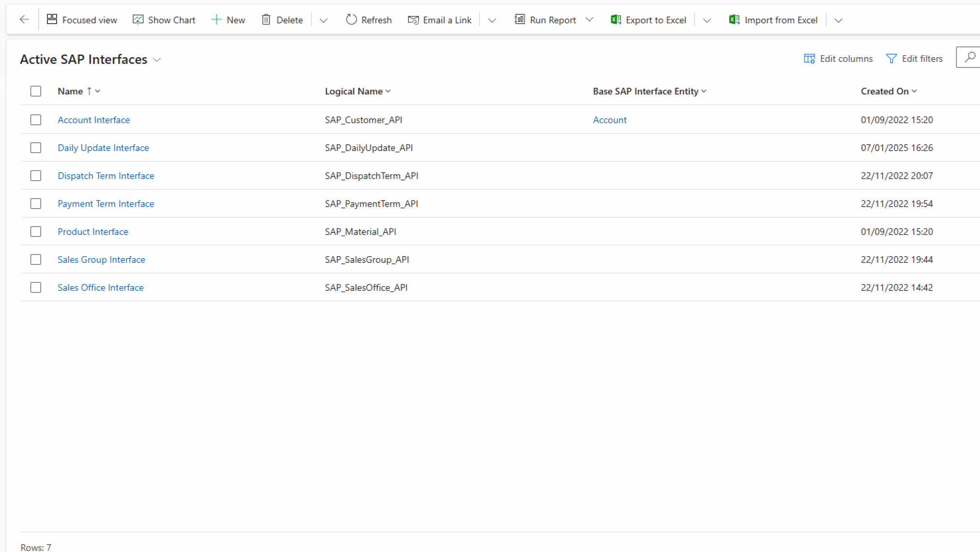The image size is (980, 552).
Task: Open the Sales Office Interface record
Action: [101, 288]
